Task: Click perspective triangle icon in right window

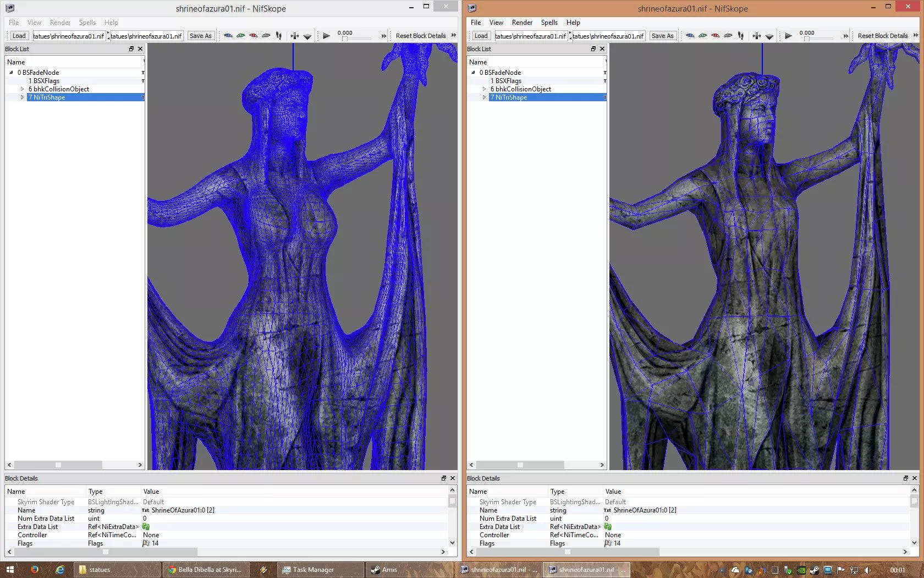Action: click(769, 36)
